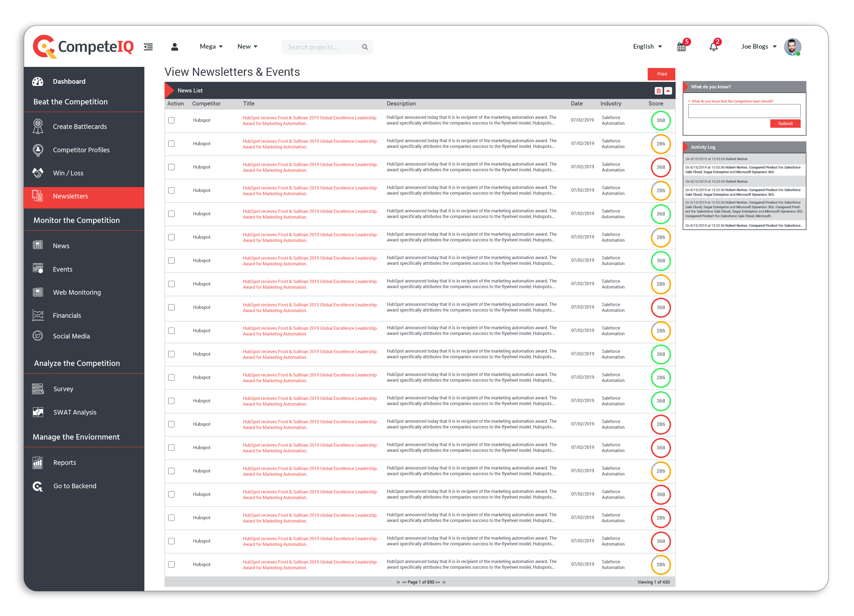854x616 pixels.
Task: Click the 'Beat the Competition' section heading
Action: tap(70, 102)
